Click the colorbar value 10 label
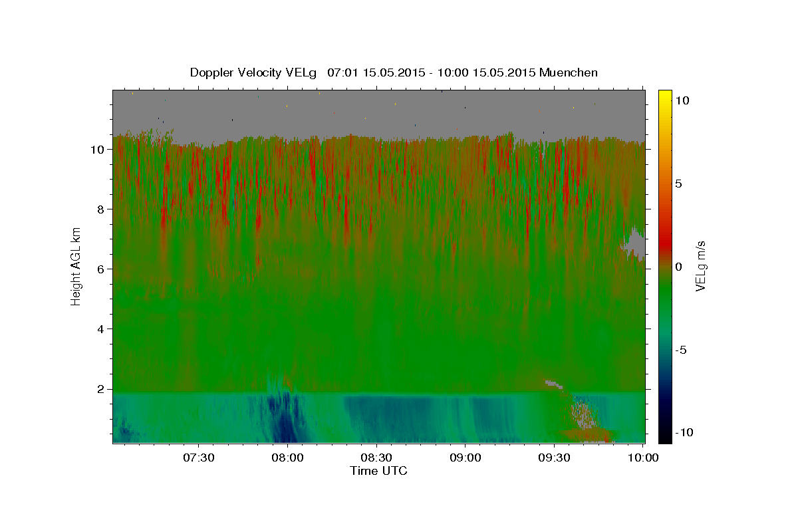798x532 pixels. coord(682,100)
